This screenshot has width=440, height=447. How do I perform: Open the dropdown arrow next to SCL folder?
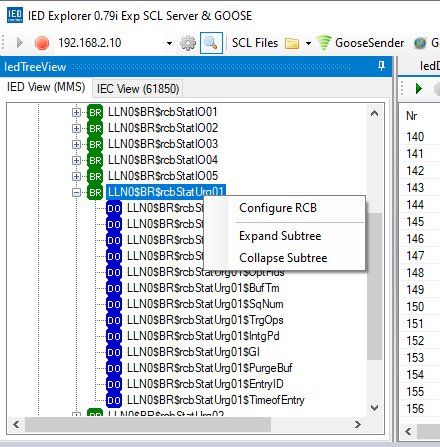coord(308,43)
